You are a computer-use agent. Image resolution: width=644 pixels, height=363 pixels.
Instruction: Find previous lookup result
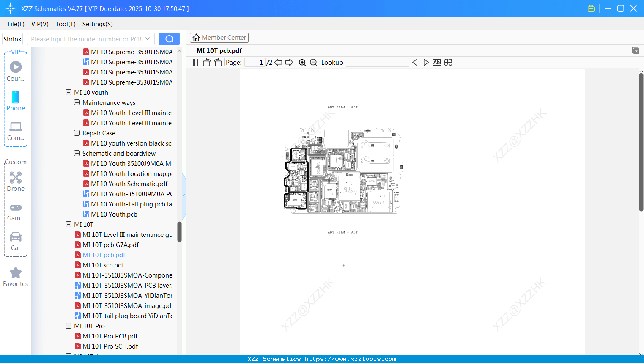point(415,63)
